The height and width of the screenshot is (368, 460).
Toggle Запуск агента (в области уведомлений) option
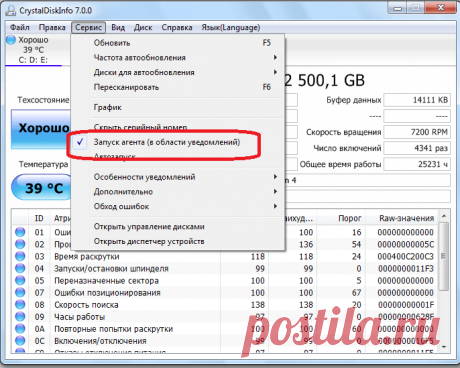178,142
